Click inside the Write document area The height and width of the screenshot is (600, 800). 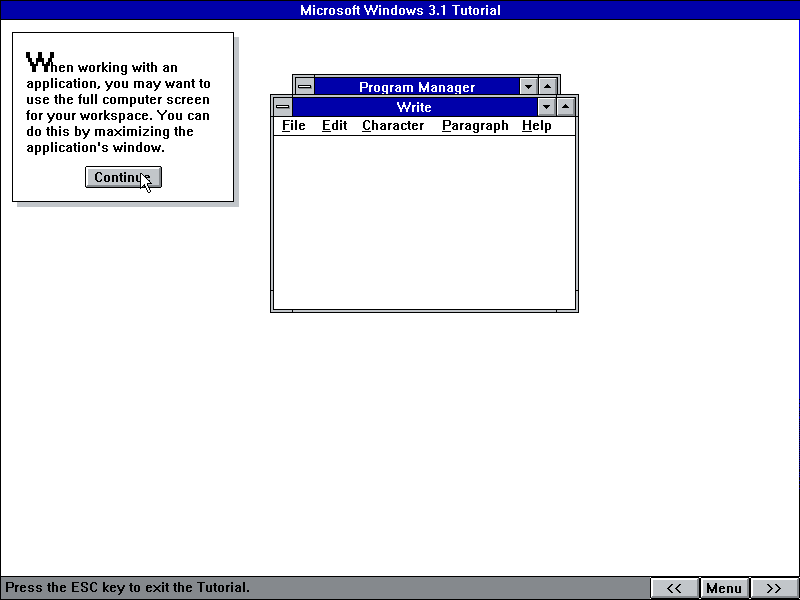(424, 222)
